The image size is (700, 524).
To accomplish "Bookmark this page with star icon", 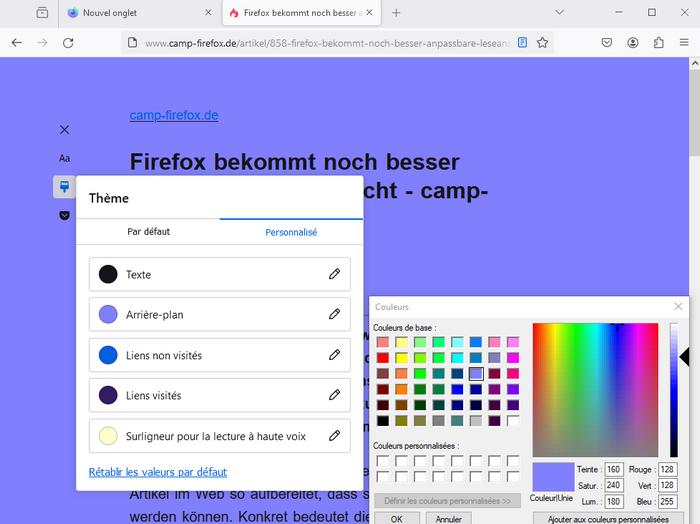I will pyautogui.click(x=542, y=42).
